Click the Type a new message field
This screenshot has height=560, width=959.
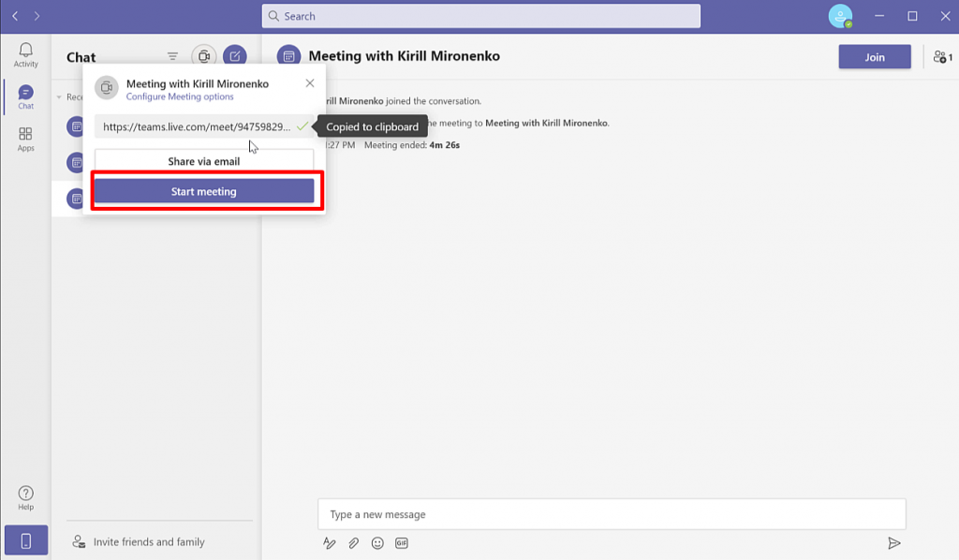click(612, 514)
